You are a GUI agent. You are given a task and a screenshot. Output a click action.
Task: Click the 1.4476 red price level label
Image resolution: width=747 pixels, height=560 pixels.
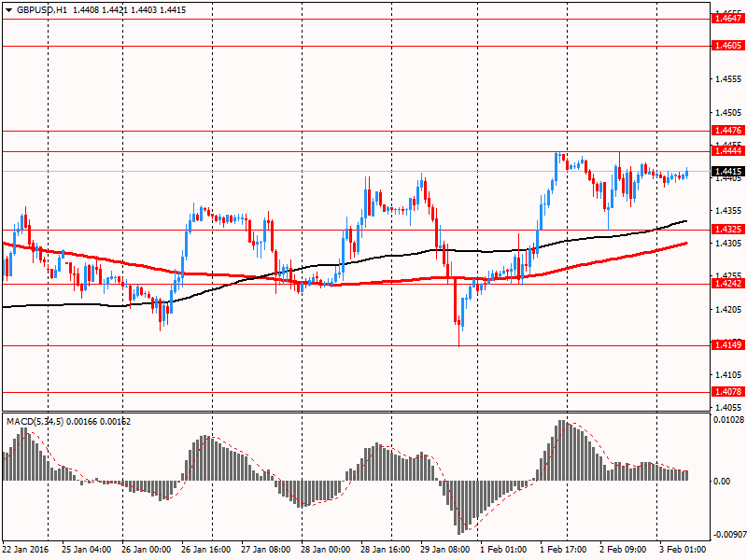click(727, 131)
